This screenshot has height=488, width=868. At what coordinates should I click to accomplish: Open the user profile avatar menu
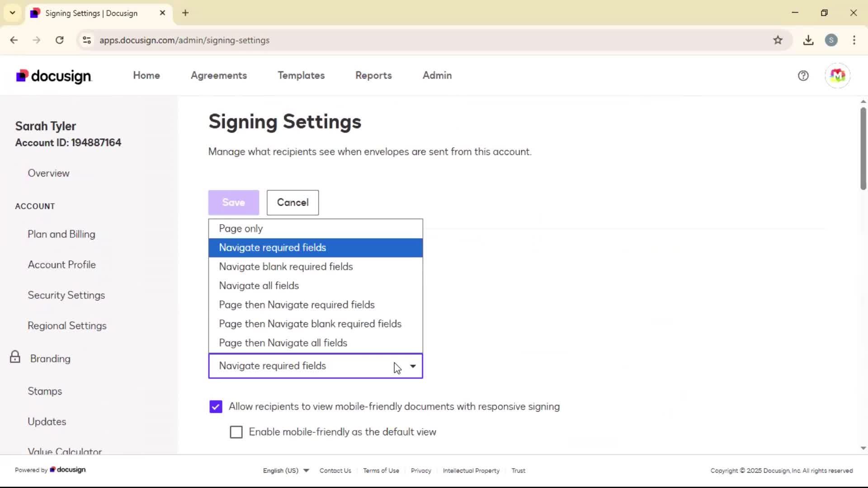pos(837,75)
